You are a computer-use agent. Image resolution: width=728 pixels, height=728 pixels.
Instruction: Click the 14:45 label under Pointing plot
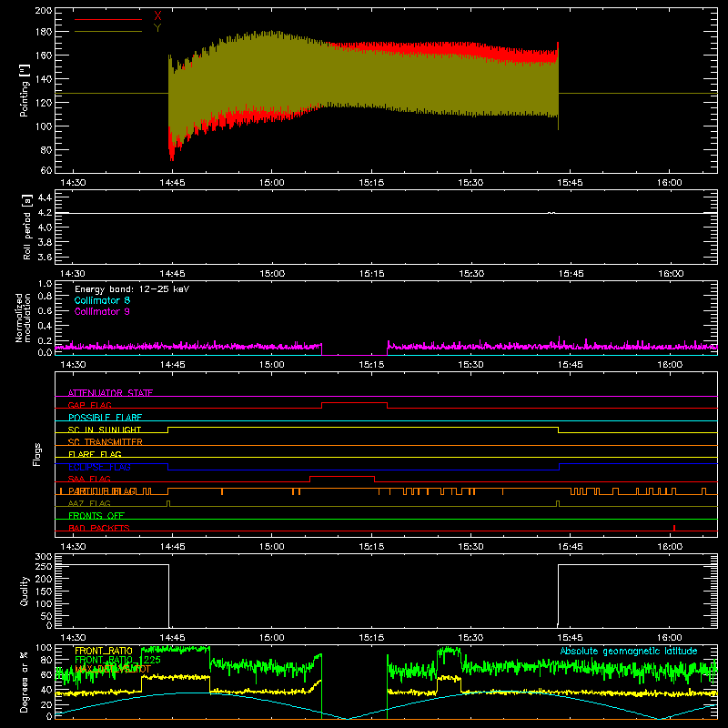(172, 183)
